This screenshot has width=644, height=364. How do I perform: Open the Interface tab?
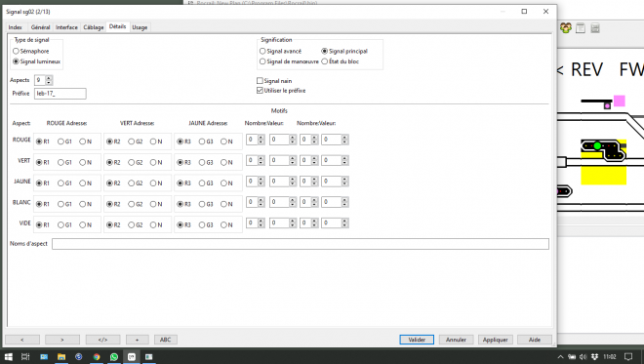(x=66, y=27)
